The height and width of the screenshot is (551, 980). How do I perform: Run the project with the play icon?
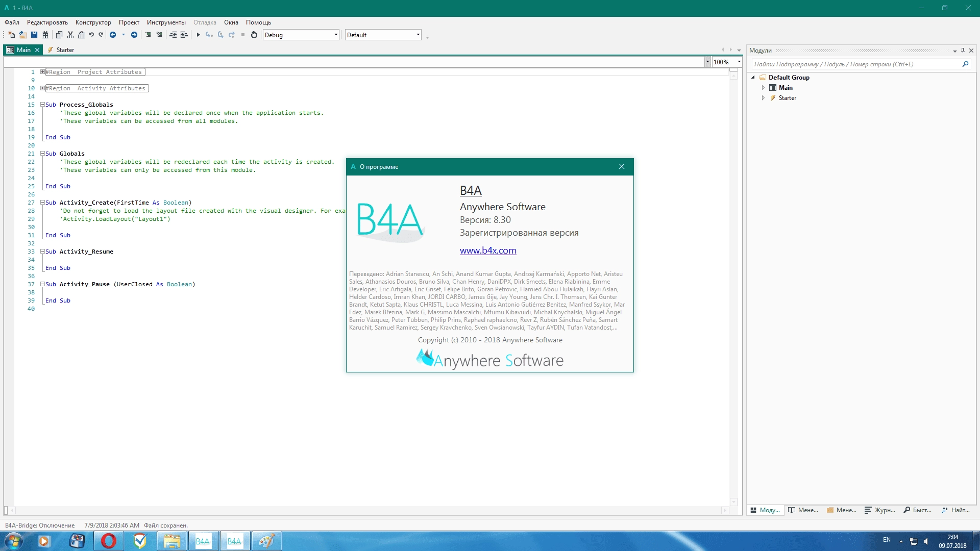[x=198, y=35]
